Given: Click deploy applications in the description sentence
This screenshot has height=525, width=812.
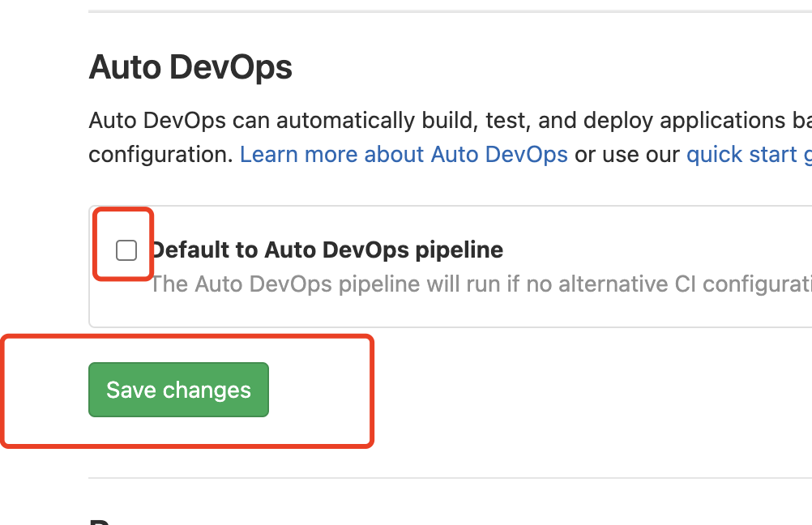Looking at the screenshot, I should point(684,120).
